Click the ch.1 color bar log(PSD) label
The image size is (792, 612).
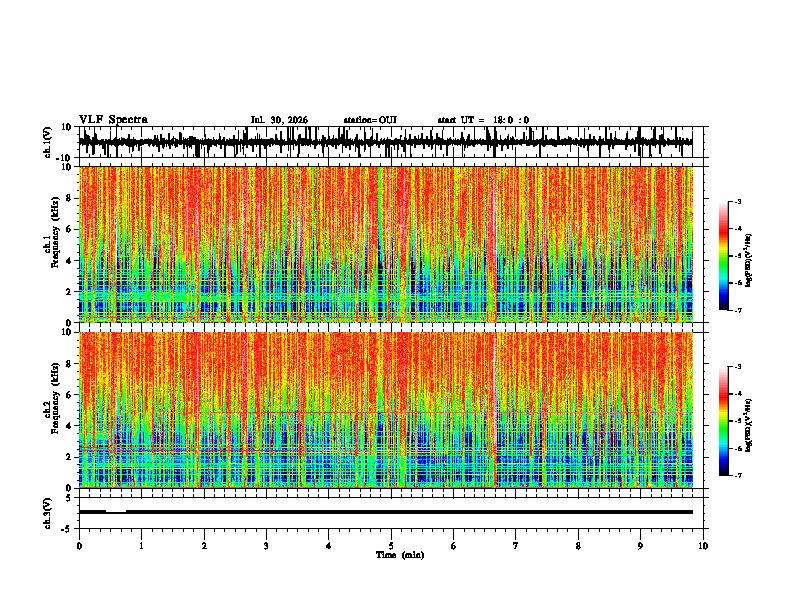(749, 261)
